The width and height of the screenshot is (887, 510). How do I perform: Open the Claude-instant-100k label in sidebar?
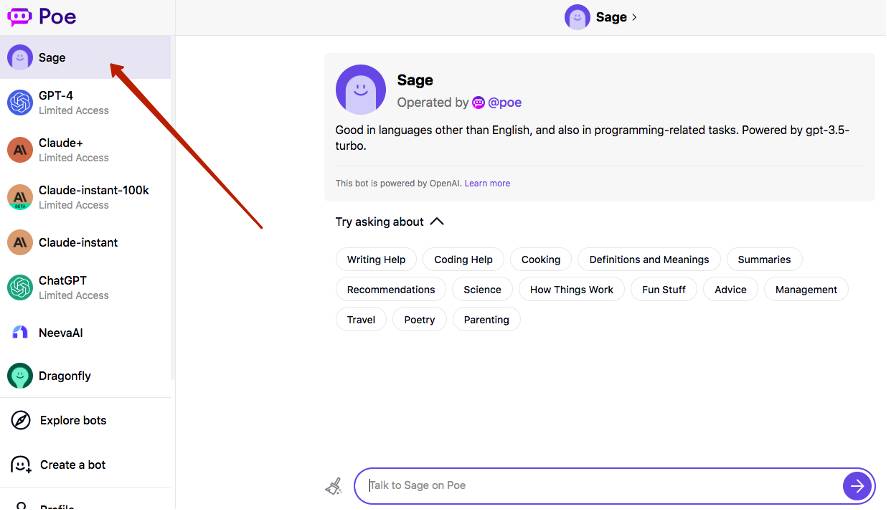coord(93,190)
